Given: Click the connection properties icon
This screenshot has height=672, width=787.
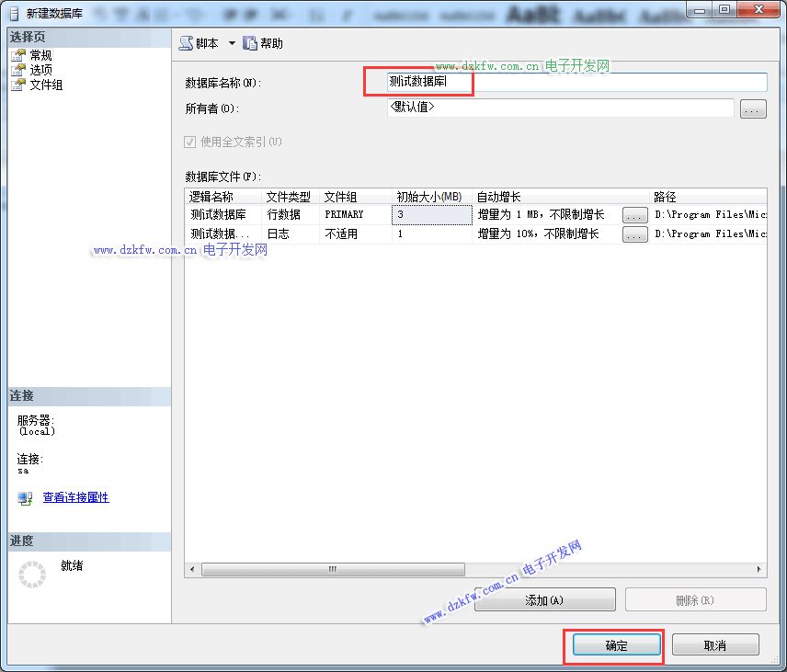Looking at the screenshot, I should pos(25,498).
